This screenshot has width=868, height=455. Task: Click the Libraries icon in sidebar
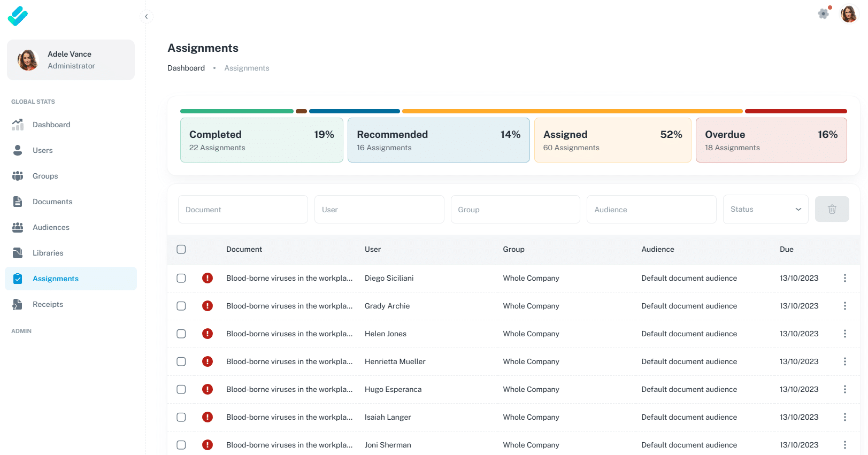click(x=18, y=253)
